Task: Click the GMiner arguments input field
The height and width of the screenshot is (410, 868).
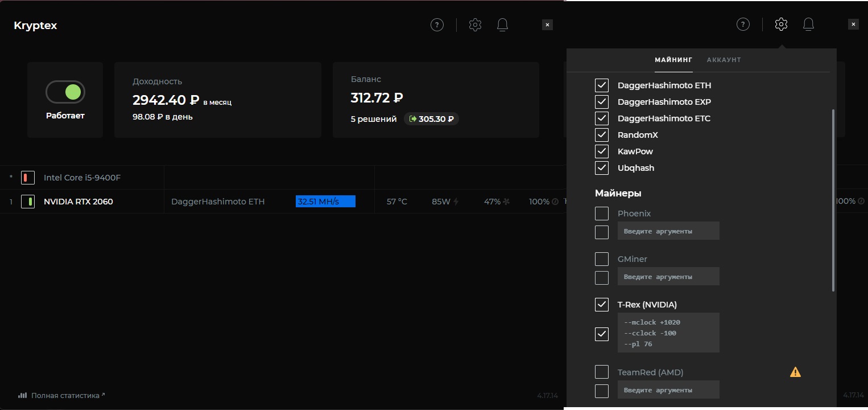Action: coord(668,276)
